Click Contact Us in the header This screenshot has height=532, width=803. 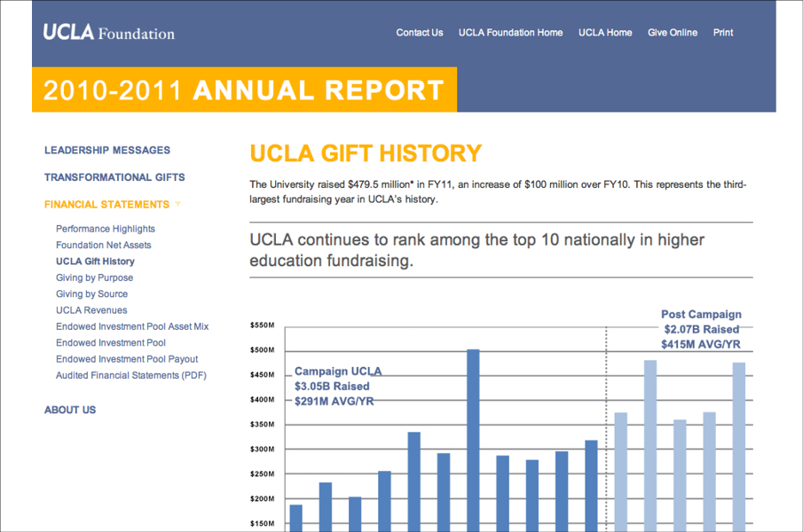419,33
